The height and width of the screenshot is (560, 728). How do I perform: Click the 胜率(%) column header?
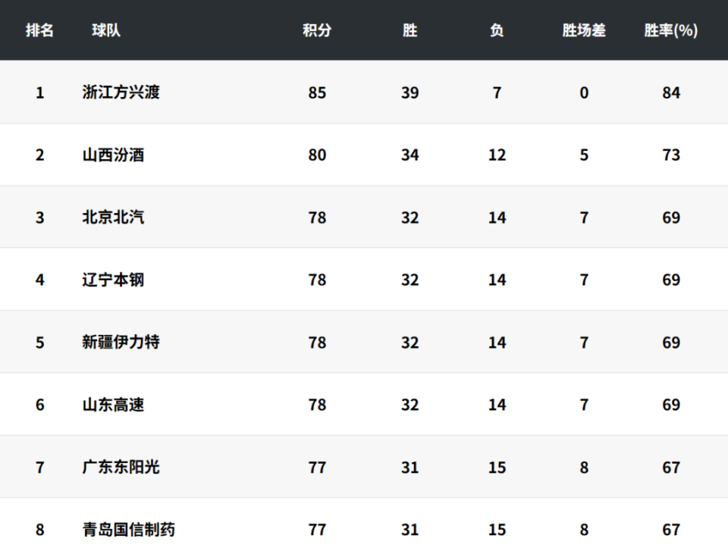point(671,30)
